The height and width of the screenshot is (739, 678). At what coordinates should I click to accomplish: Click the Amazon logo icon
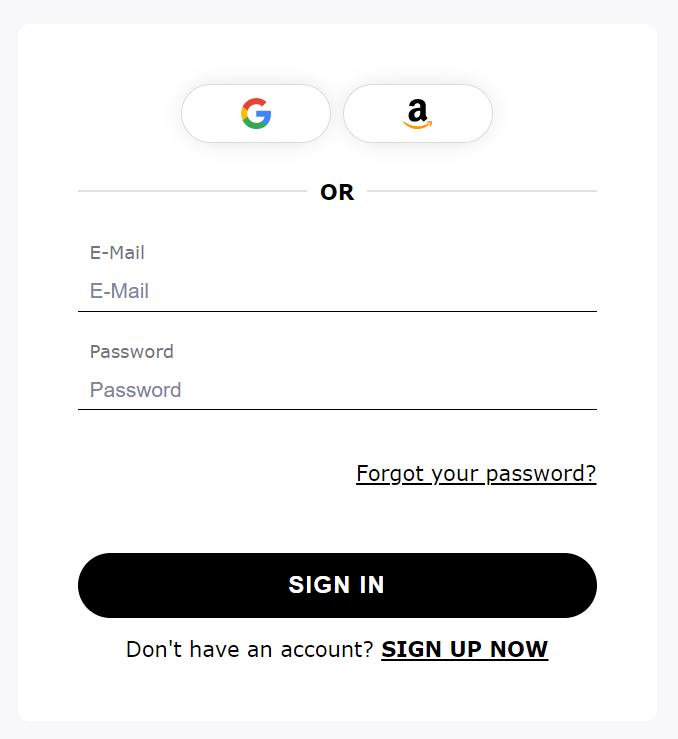point(417,114)
